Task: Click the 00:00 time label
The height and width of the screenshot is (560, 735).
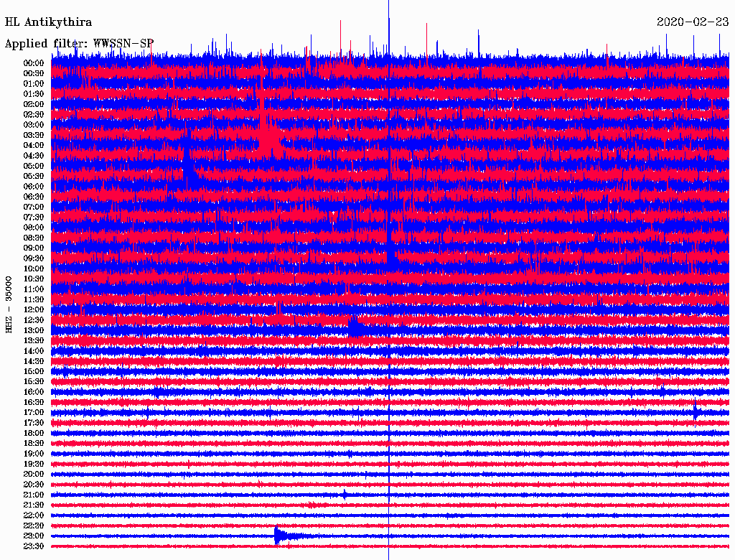Action: (34, 63)
